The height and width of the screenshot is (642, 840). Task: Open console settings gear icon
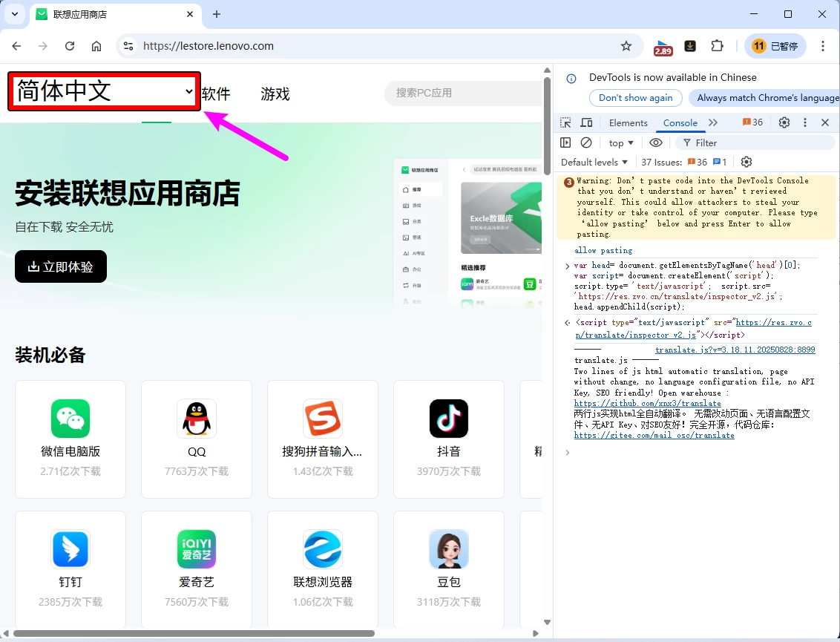(747, 162)
